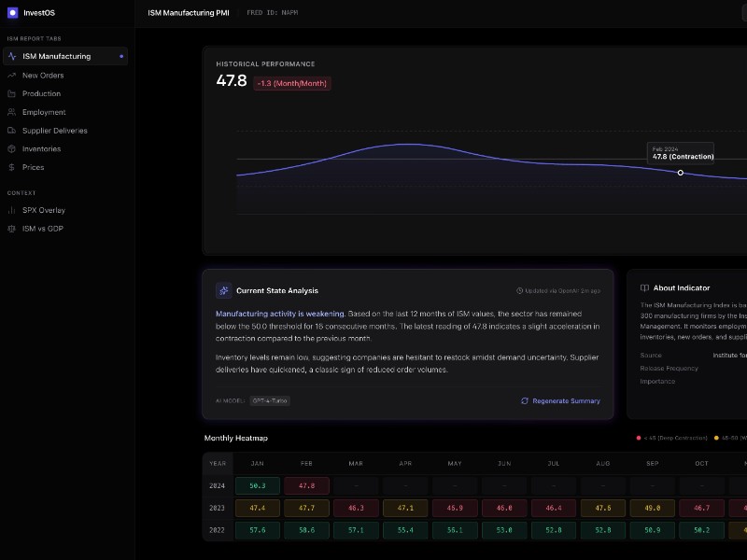Click the Supplier Deliveries truck icon

(11, 131)
